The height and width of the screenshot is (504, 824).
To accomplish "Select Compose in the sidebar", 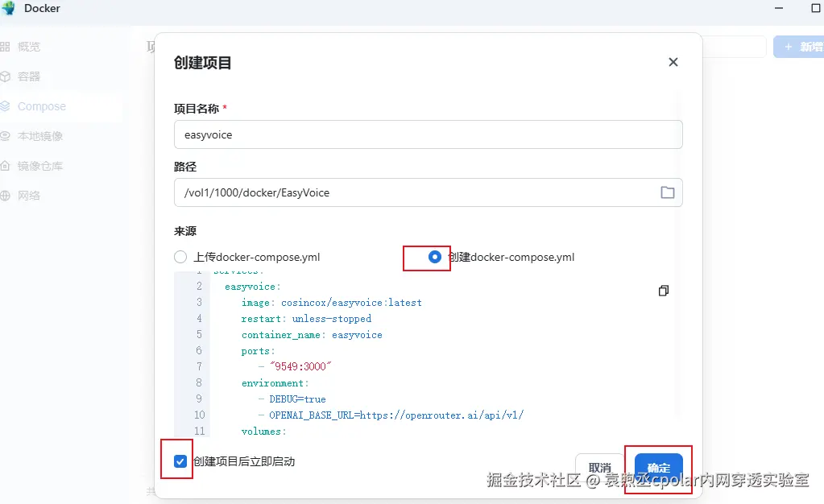I will point(42,107).
